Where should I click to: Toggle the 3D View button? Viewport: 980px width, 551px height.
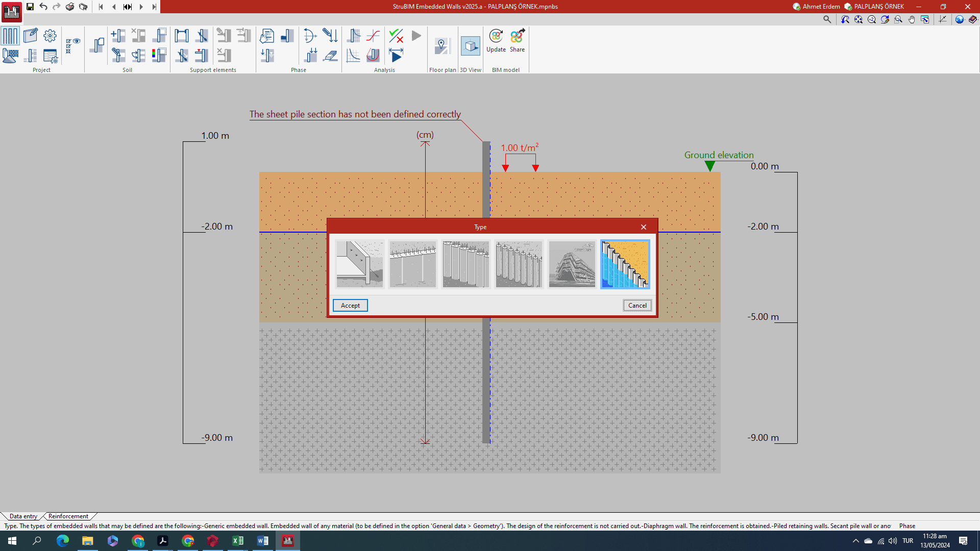pos(470,46)
